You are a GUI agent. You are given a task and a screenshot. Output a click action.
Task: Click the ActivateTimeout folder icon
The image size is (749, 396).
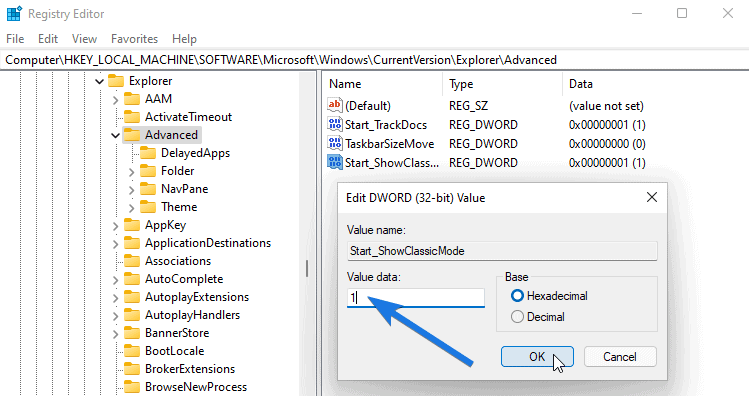[x=132, y=117]
